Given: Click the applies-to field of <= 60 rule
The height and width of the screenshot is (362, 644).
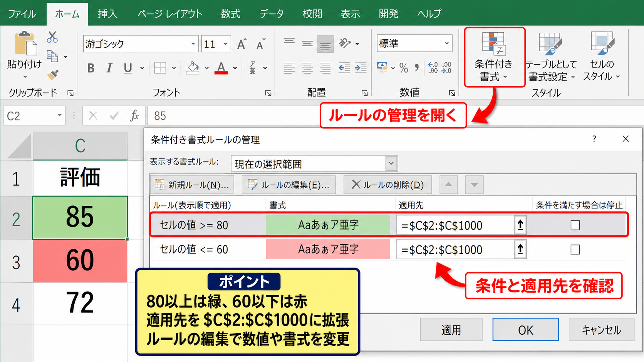Looking at the screenshot, I should point(456,250).
